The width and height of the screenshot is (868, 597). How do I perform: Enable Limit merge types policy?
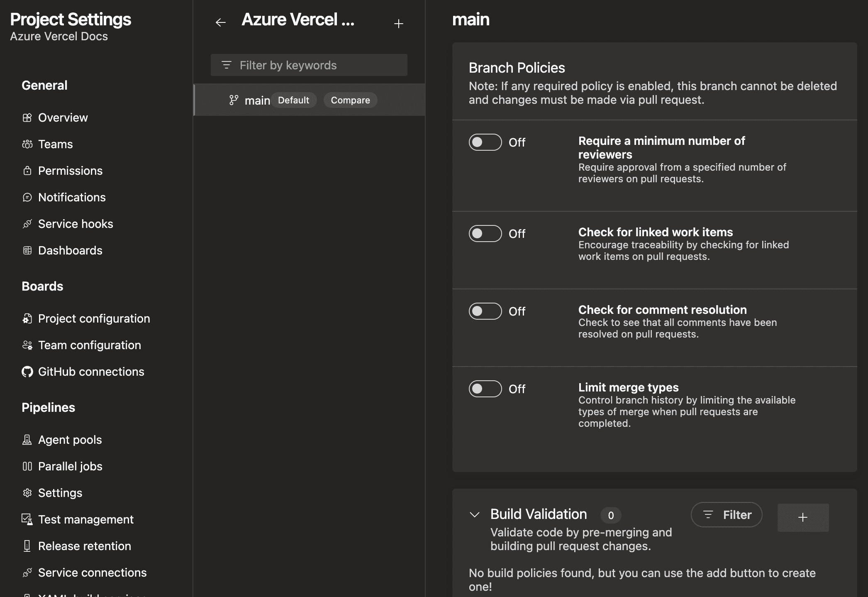point(485,389)
